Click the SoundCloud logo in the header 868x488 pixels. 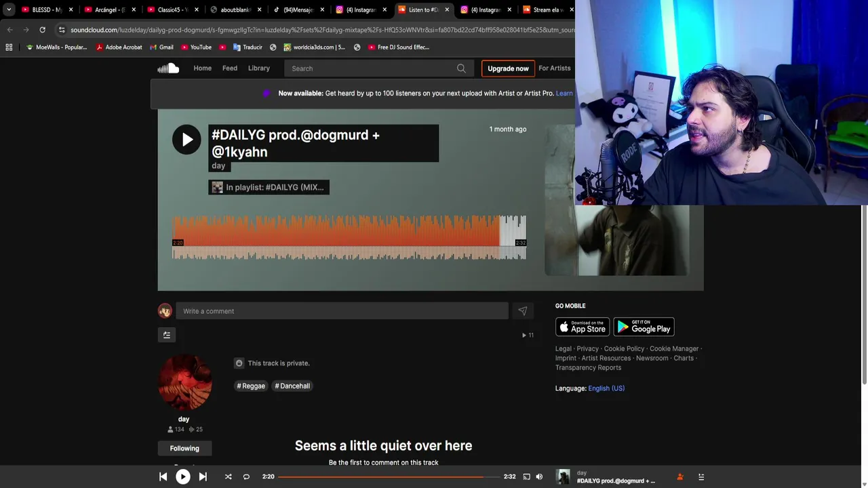168,68
